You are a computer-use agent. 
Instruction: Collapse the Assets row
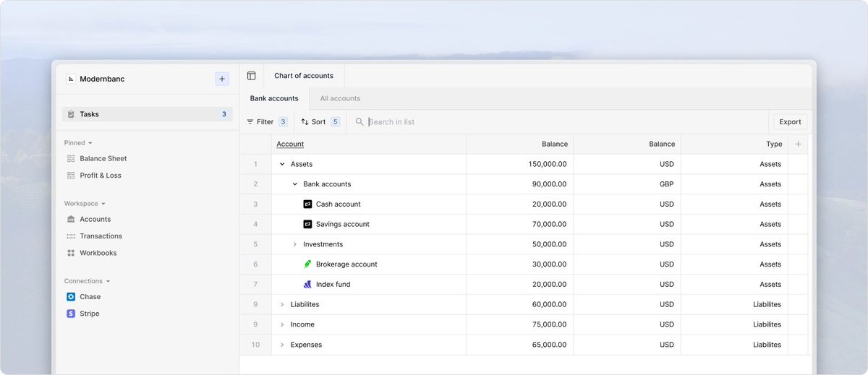pyautogui.click(x=282, y=164)
